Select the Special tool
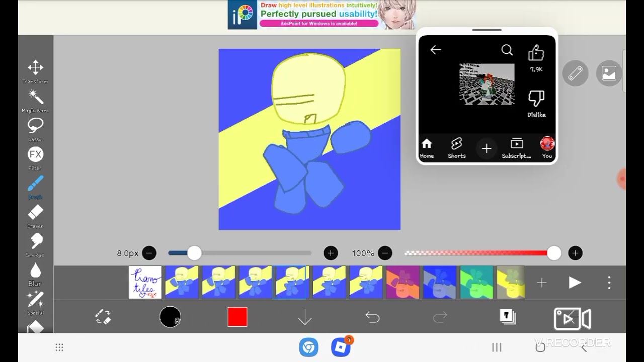The height and width of the screenshot is (362, 644). pyautogui.click(x=35, y=303)
